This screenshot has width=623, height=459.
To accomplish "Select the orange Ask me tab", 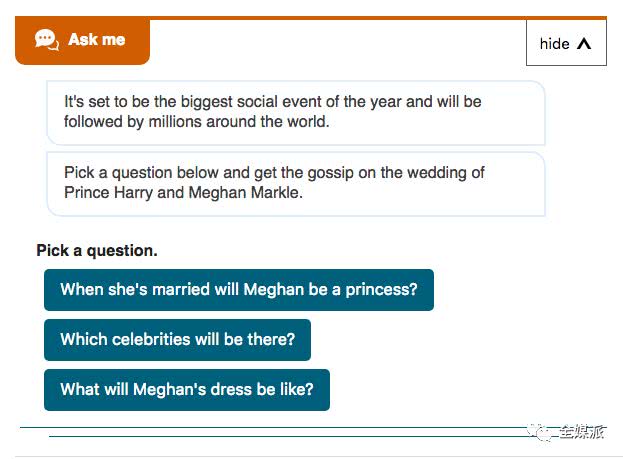I will coord(82,41).
